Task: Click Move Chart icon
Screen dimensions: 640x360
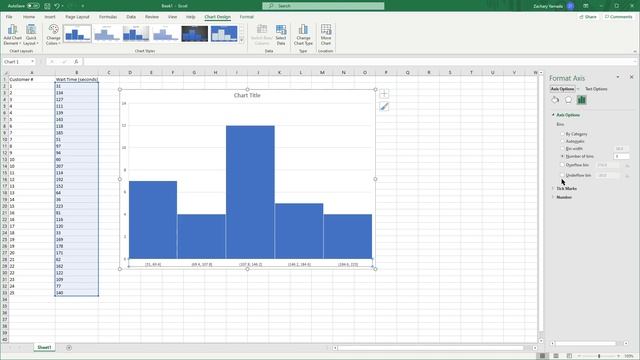Action: click(x=326, y=35)
